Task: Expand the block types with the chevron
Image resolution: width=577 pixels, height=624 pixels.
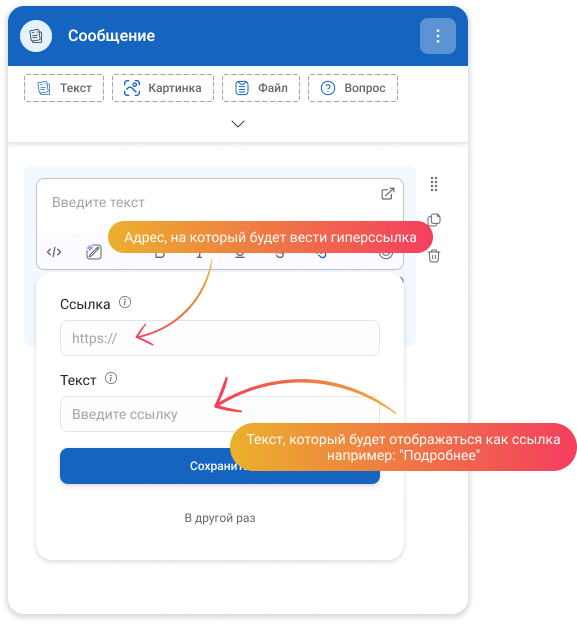Action: click(x=238, y=124)
